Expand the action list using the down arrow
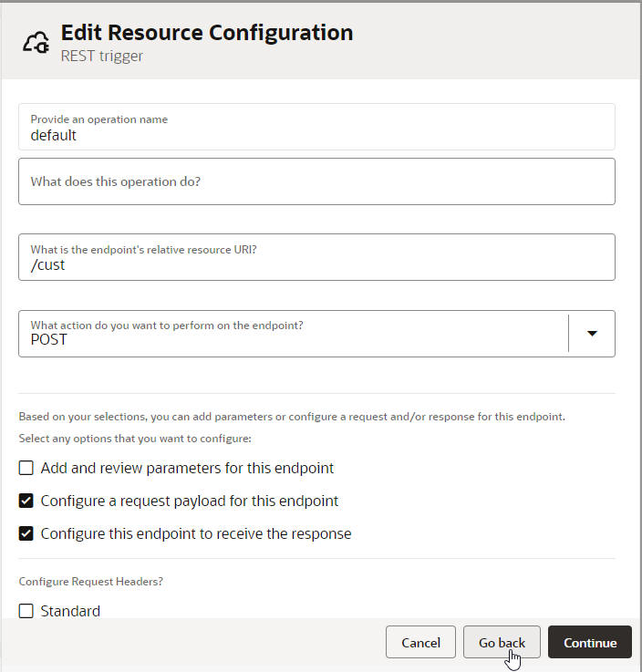 click(592, 334)
